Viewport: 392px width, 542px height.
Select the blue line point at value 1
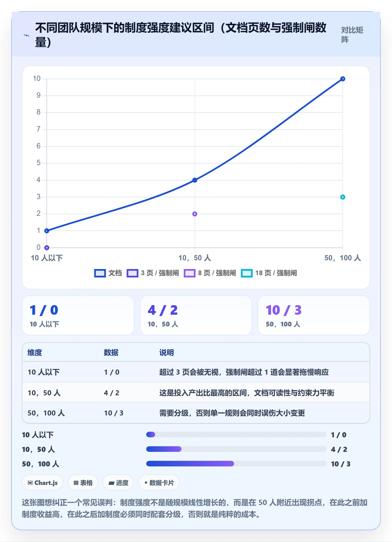coord(47,231)
